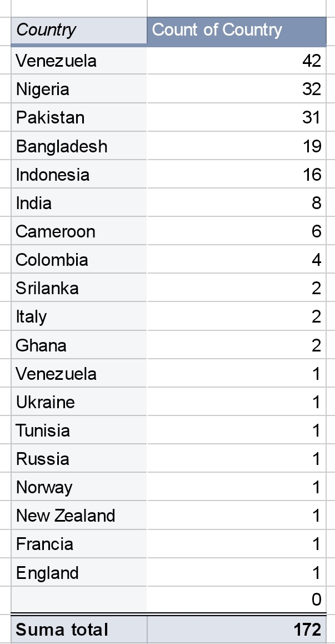Viewport: 335px width, 644px height.
Task: Select the Francia cell
Action: [x=79, y=544]
